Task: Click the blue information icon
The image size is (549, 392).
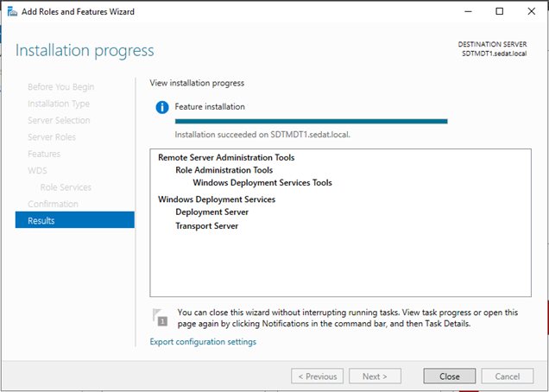Action: pos(162,107)
